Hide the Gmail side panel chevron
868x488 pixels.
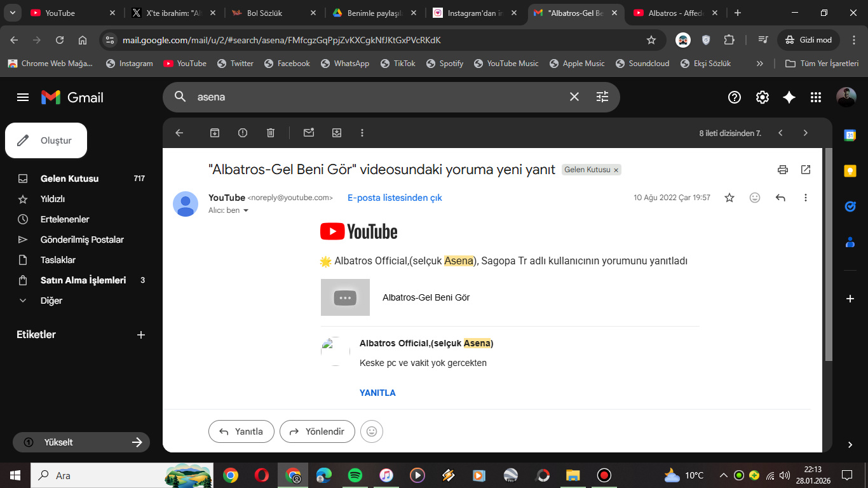click(850, 445)
